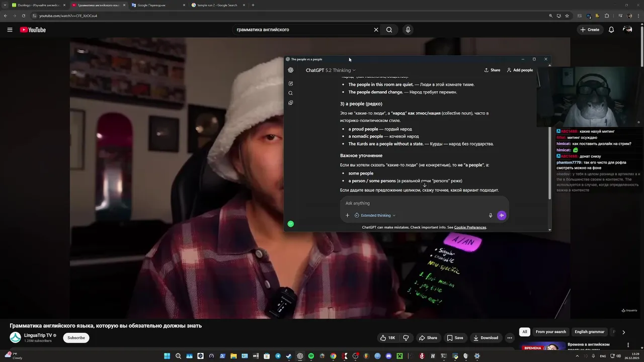Download the YouTube video
The width and height of the screenshot is (644, 362).
point(486,338)
